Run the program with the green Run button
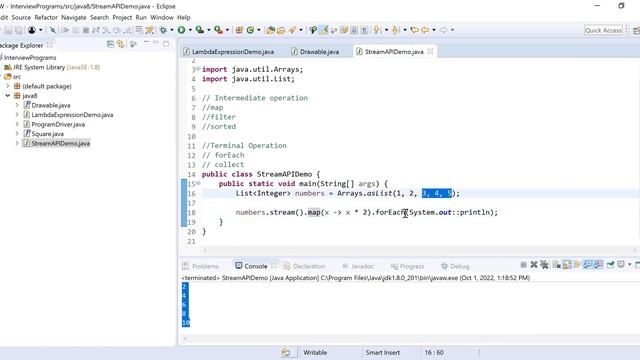This screenshot has width=640, height=360. [x=181, y=30]
